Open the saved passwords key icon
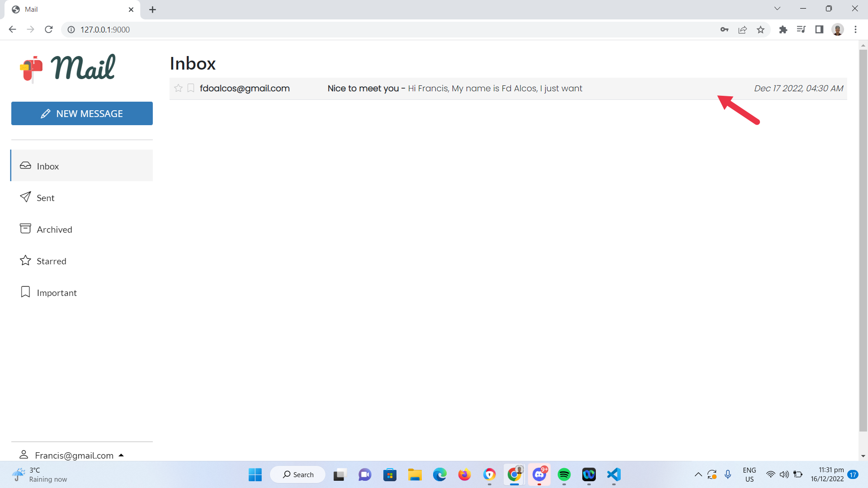This screenshot has width=868, height=488. (724, 29)
